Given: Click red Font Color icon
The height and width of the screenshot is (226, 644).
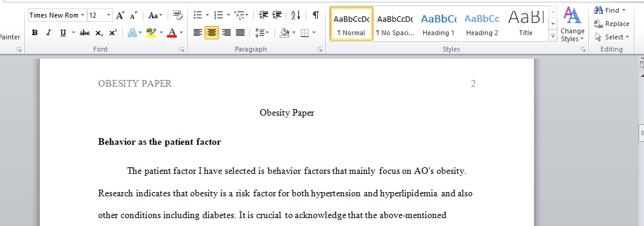Looking at the screenshot, I should (x=172, y=33).
